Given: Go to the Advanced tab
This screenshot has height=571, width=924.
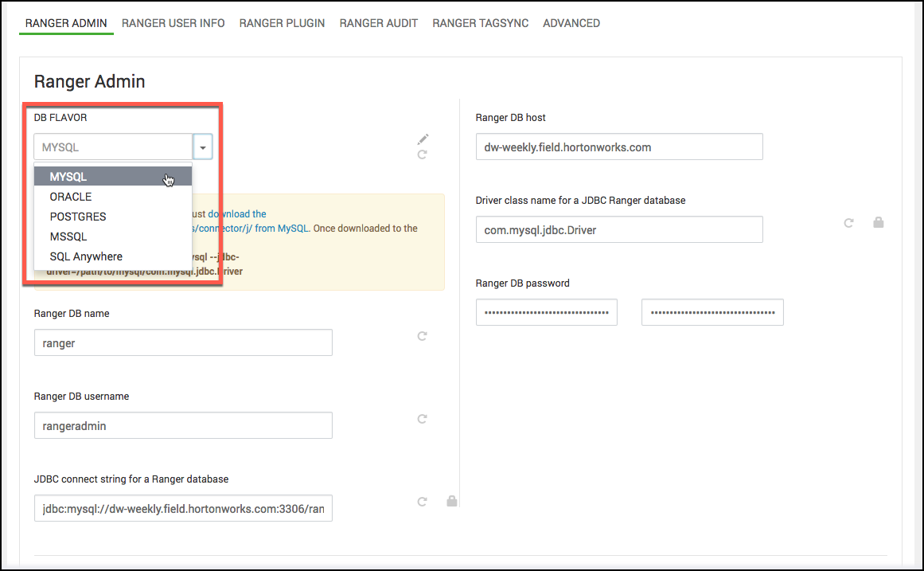Looking at the screenshot, I should (571, 23).
